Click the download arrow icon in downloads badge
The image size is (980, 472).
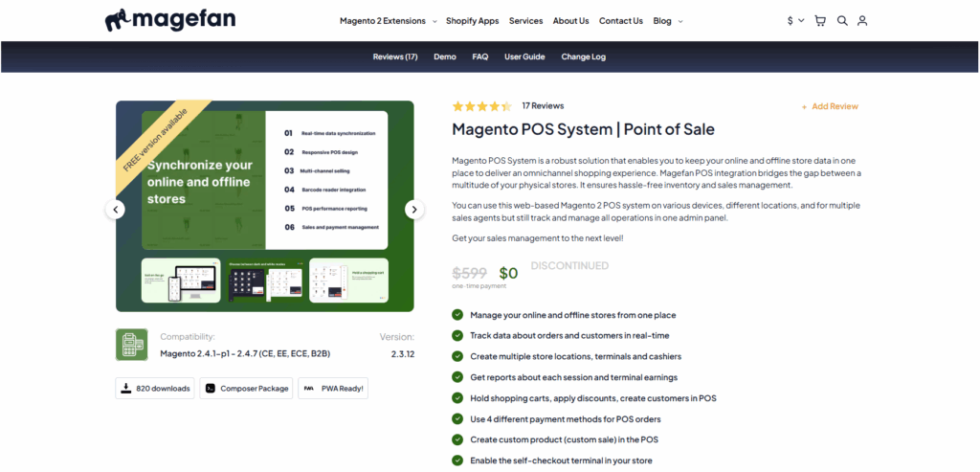coord(127,389)
